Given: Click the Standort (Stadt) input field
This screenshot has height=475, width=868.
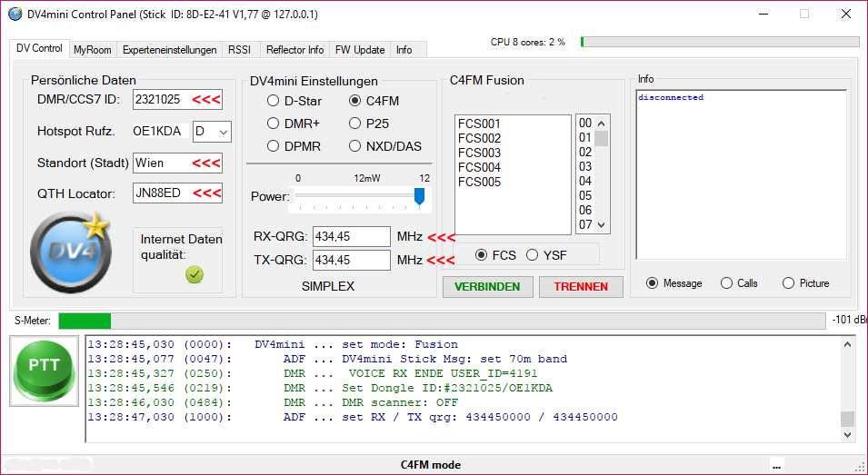Looking at the screenshot, I should [177, 163].
